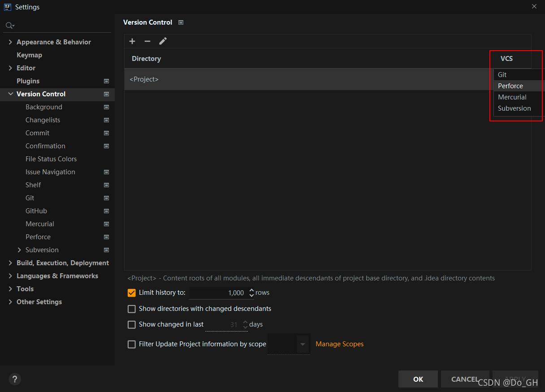Image resolution: width=545 pixels, height=392 pixels.
Task: Add a new directory mapping with plus icon
Action: pyautogui.click(x=132, y=41)
